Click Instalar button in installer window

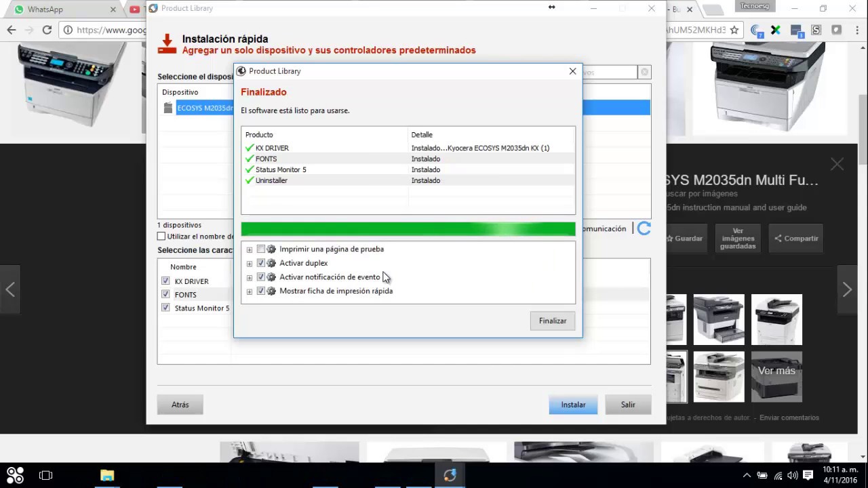point(573,405)
